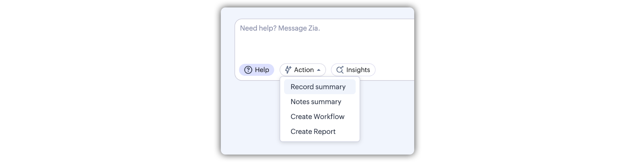Select Create Report menu entry

point(313,132)
